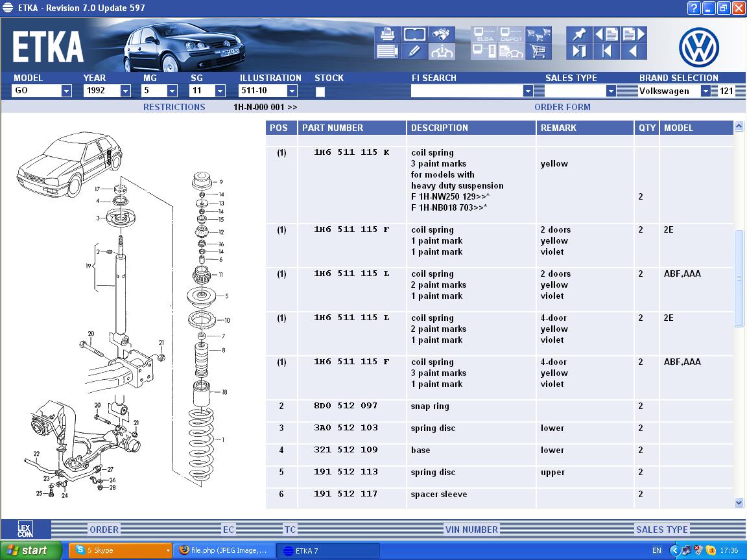Click the printer icon in toolbar
The width and height of the screenshot is (747, 560).
tap(387, 34)
